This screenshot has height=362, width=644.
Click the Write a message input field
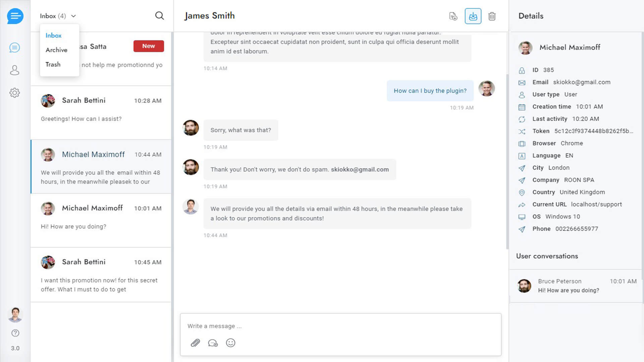tap(340, 326)
